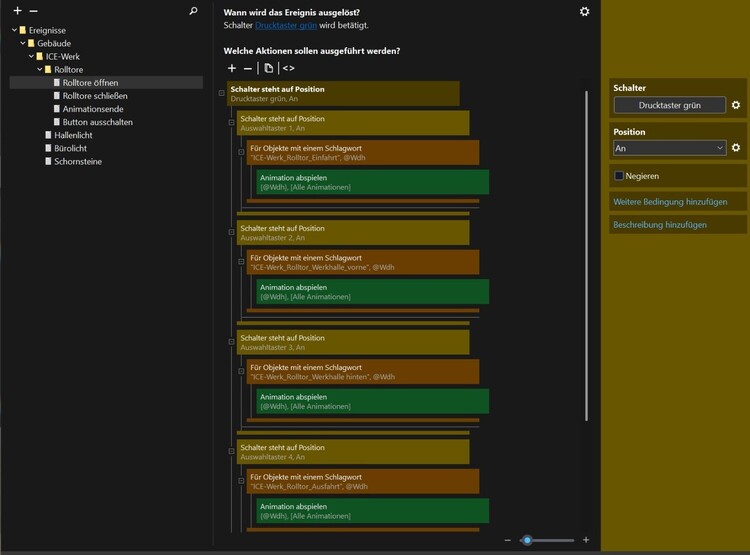Select the Rolltore schließen event
Viewport: 750px width, 555px height.
pos(95,96)
